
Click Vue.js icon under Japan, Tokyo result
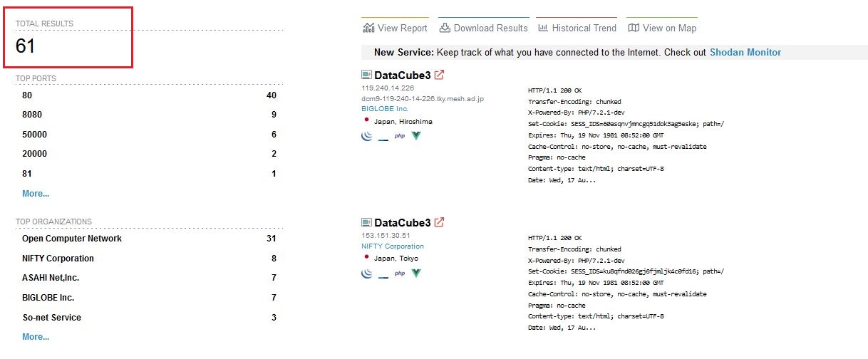(x=416, y=273)
